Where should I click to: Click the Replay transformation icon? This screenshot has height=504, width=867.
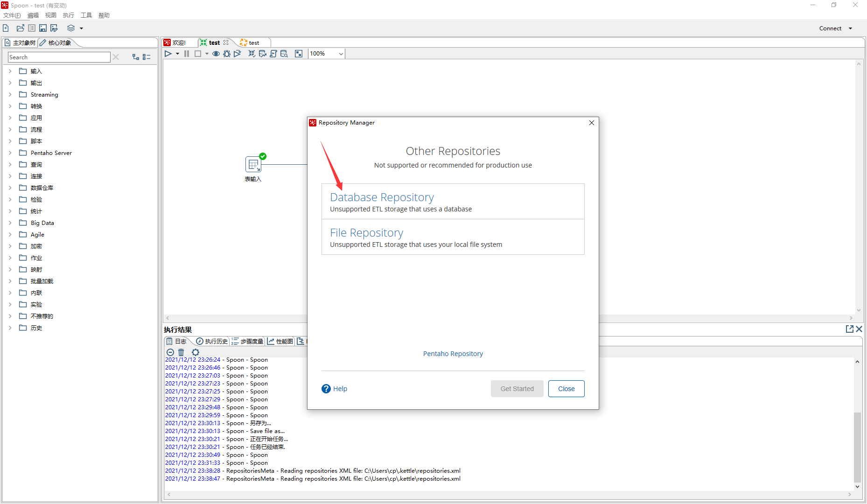point(238,54)
